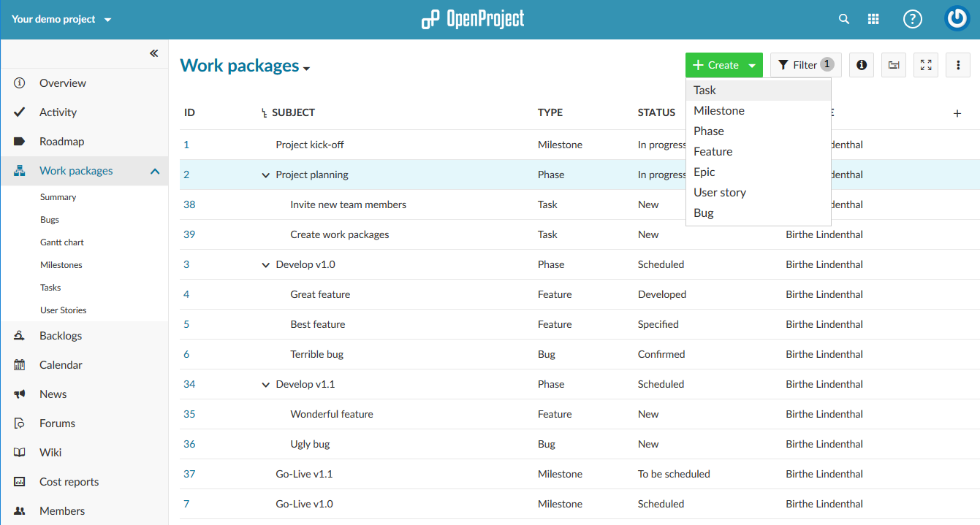The height and width of the screenshot is (525, 980).
Task: Open the three-dot more options menu
Action: tap(958, 65)
